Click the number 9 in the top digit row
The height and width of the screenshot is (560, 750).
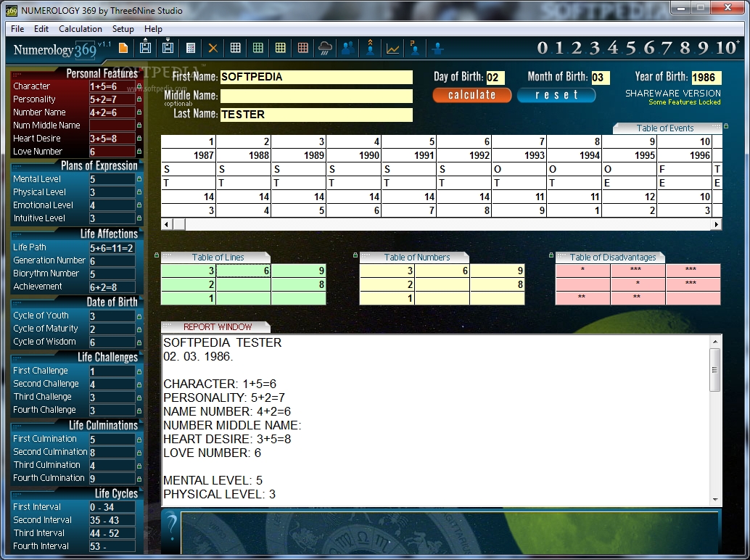(703, 48)
